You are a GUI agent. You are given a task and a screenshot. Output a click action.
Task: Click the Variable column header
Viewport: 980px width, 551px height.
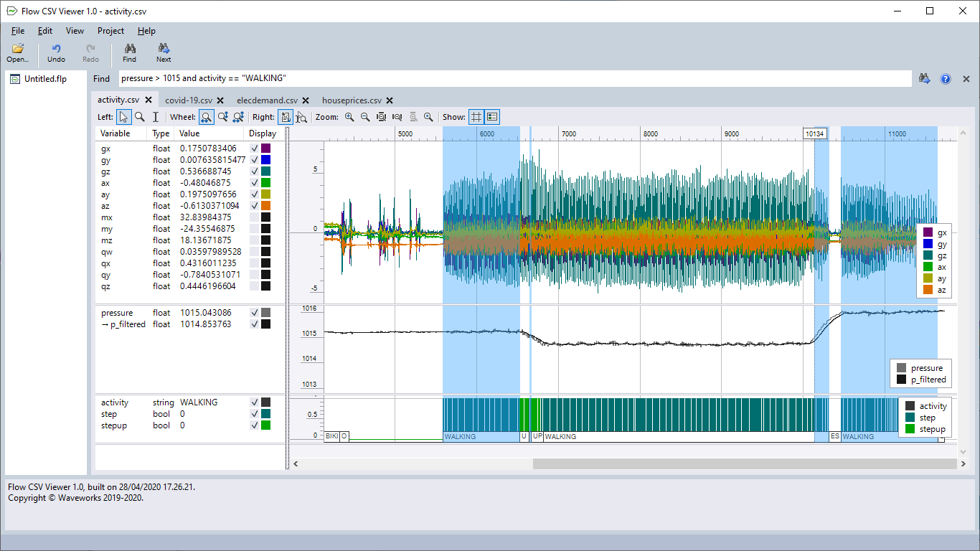point(116,133)
